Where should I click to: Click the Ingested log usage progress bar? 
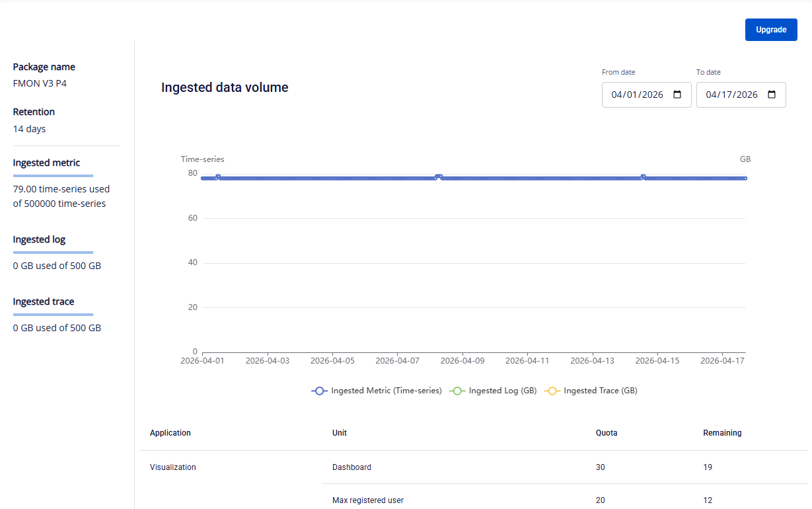pos(53,253)
